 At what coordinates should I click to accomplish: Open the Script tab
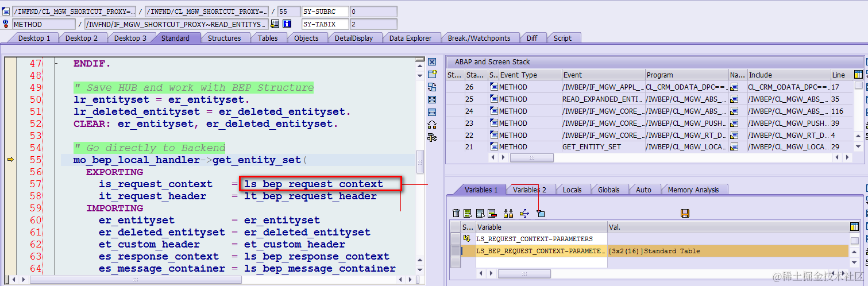[x=562, y=38]
